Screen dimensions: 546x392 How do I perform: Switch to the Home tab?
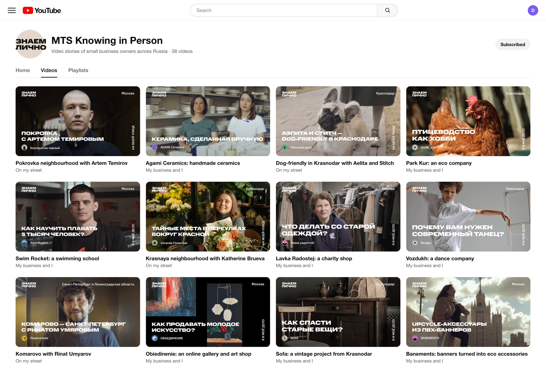coord(23,70)
